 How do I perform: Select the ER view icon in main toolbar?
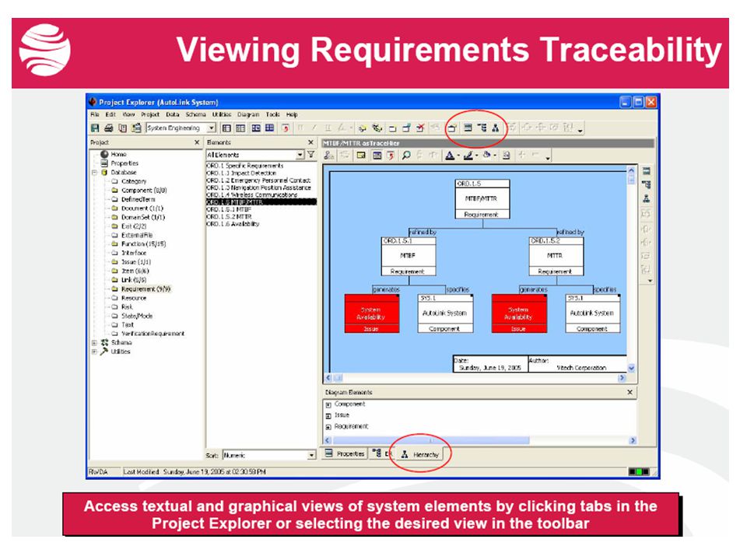pos(482,128)
